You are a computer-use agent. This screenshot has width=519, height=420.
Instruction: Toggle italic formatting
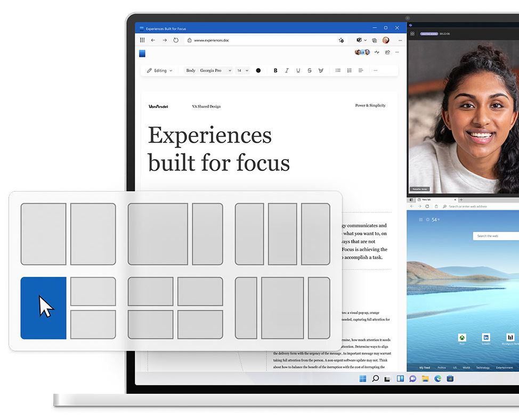[x=287, y=70]
